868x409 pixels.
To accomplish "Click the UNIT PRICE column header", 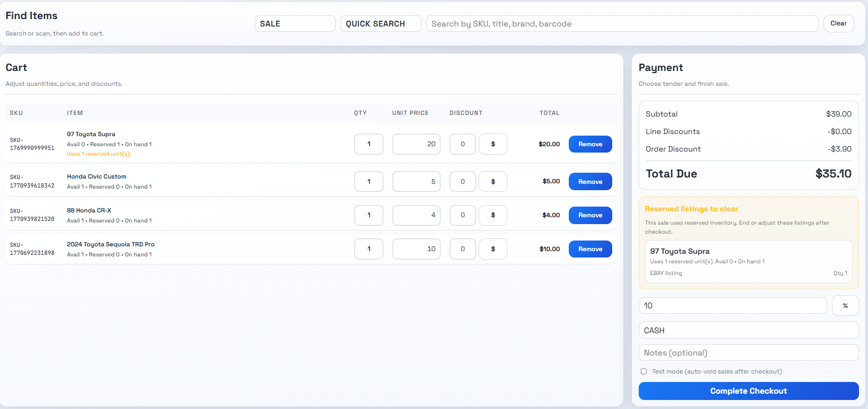I will 410,113.
